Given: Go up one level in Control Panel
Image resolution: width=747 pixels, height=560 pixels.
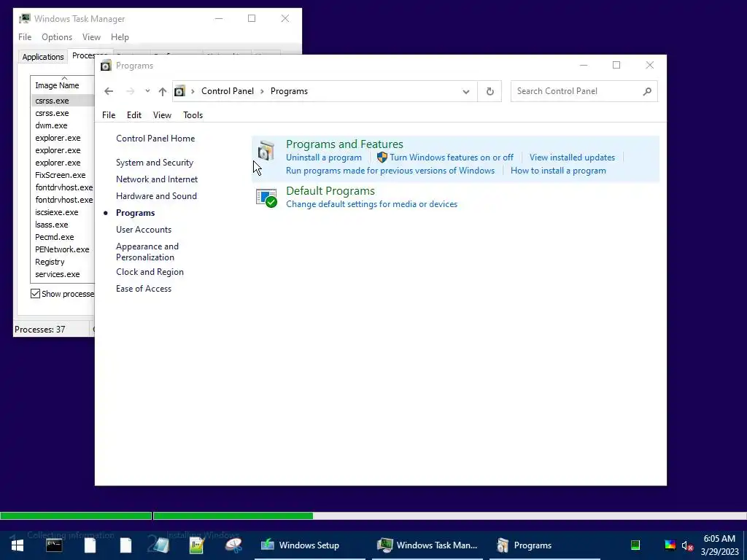Looking at the screenshot, I should click(x=163, y=91).
